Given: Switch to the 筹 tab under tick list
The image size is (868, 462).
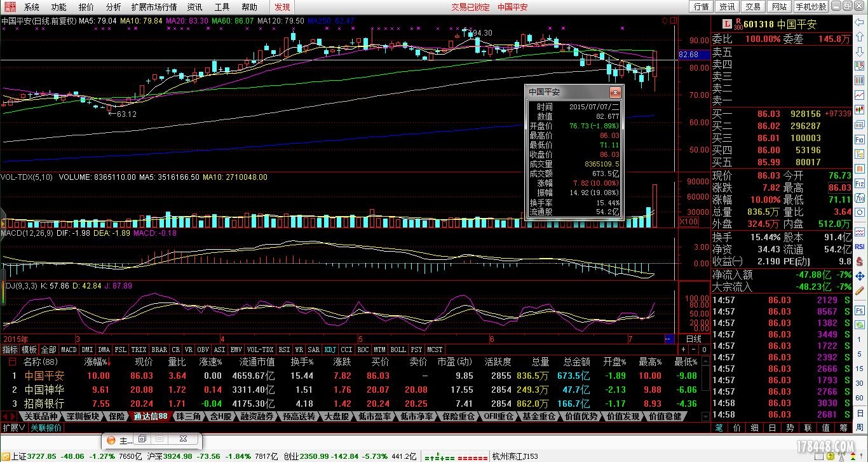Looking at the screenshot, I should click(x=843, y=428).
